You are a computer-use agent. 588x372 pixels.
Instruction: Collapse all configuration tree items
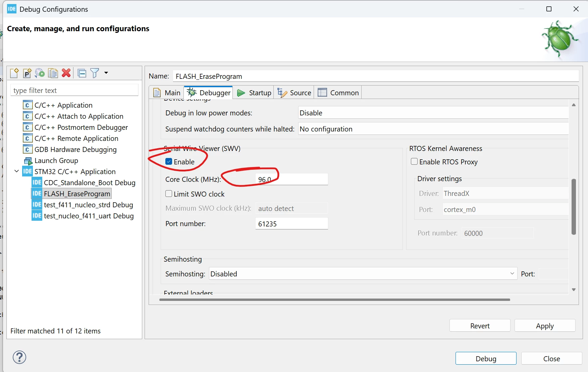(x=82, y=73)
